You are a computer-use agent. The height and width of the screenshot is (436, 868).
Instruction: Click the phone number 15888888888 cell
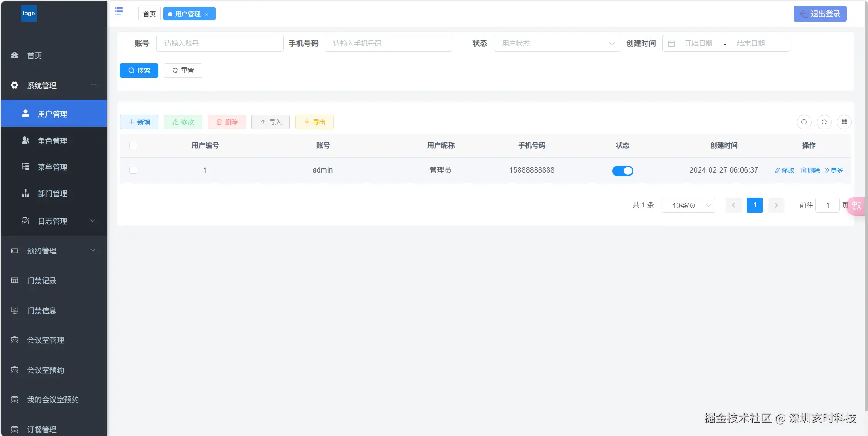tap(532, 170)
